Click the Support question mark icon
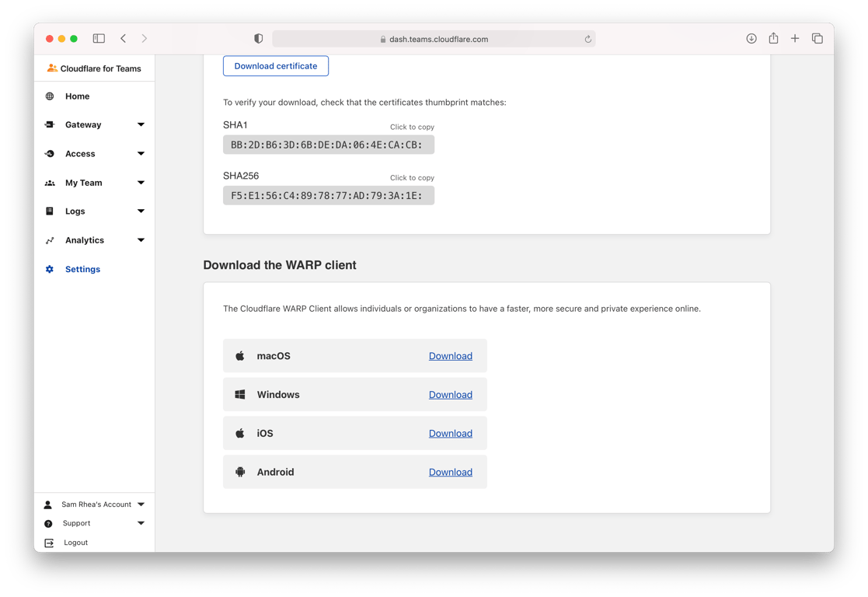The width and height of the screenshot is (868, 597). coord(48,523)
